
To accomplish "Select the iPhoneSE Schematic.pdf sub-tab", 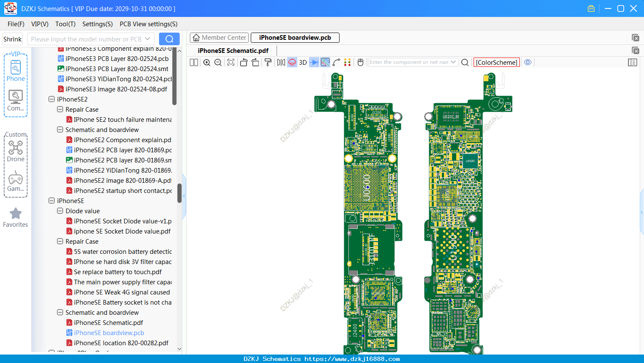I will click(x=233, y=51).
